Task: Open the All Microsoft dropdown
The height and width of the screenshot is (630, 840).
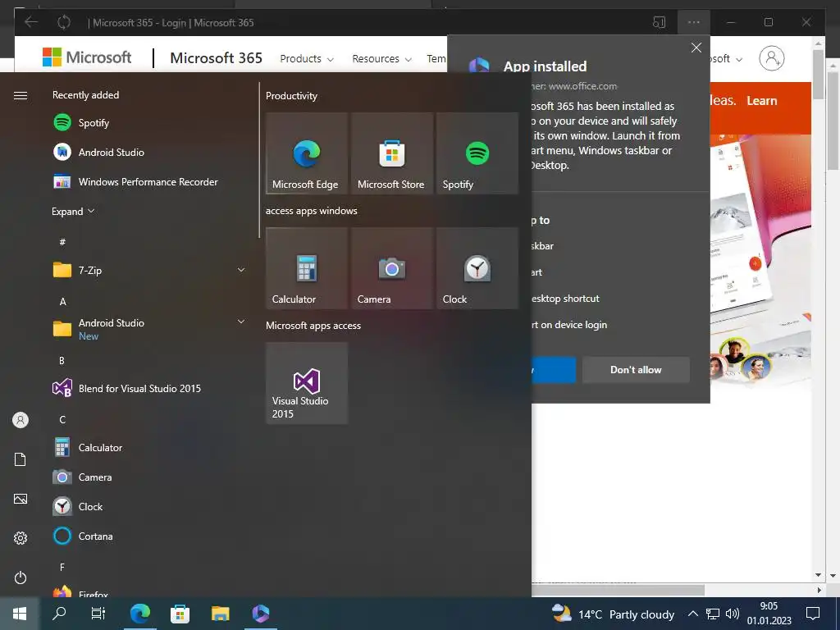Action: click(x=726, y=58)
